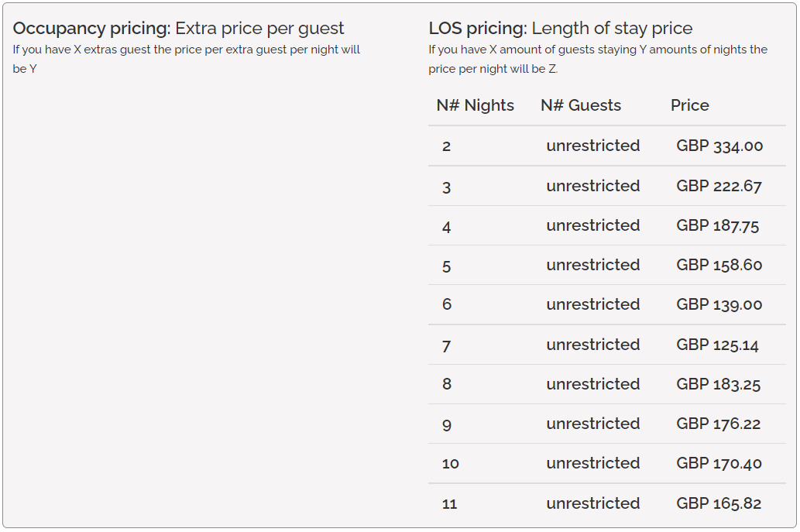This screenshot has height=532, width=800.
Task: Select the GBP 139.00 price cell
Action: tap(719, 304)
